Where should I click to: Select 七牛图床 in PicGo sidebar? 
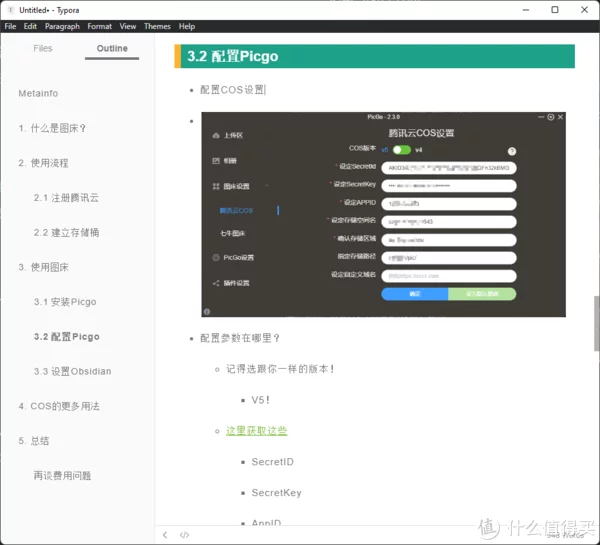click(233, 233)
